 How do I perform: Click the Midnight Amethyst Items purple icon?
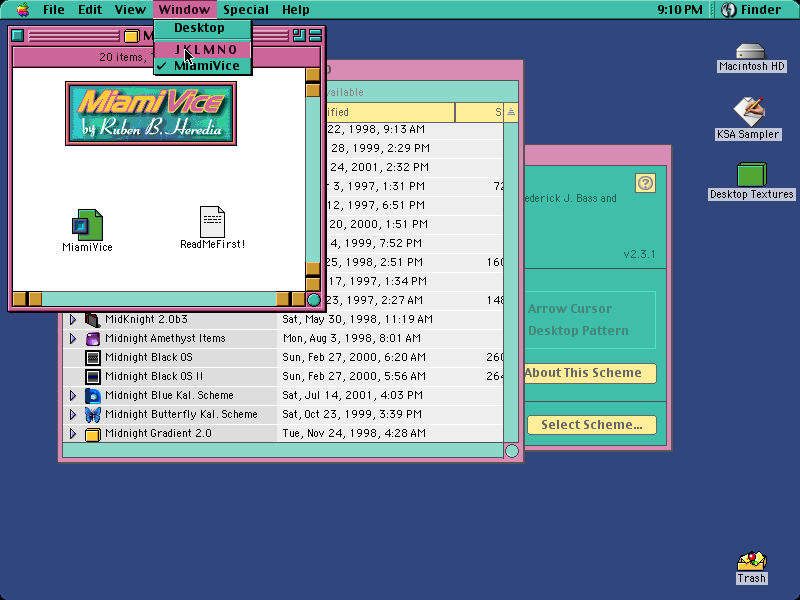[x=92, y=339]
